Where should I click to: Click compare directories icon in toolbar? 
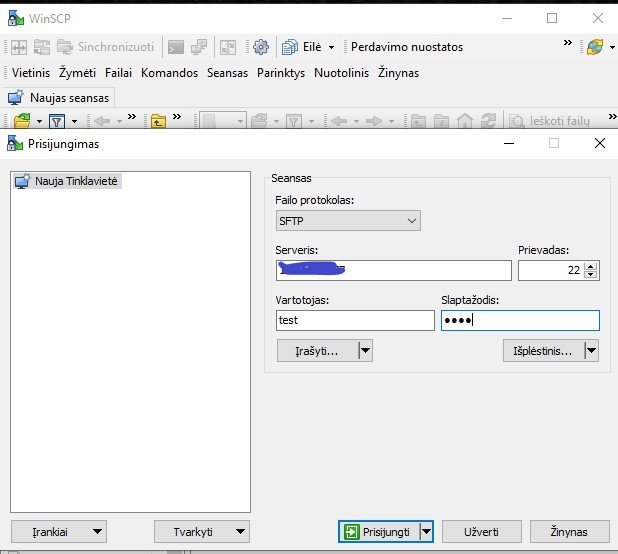19,47
